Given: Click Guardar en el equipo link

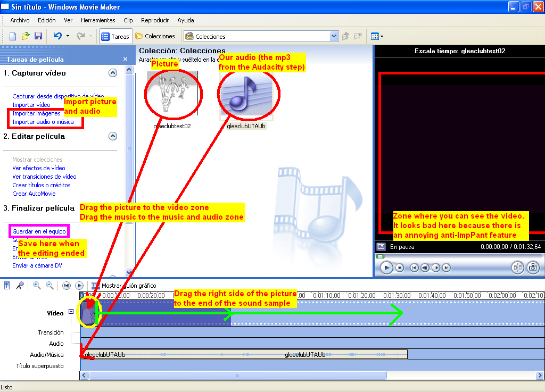Looking at the screenshot, I should [x=39, y=231].
